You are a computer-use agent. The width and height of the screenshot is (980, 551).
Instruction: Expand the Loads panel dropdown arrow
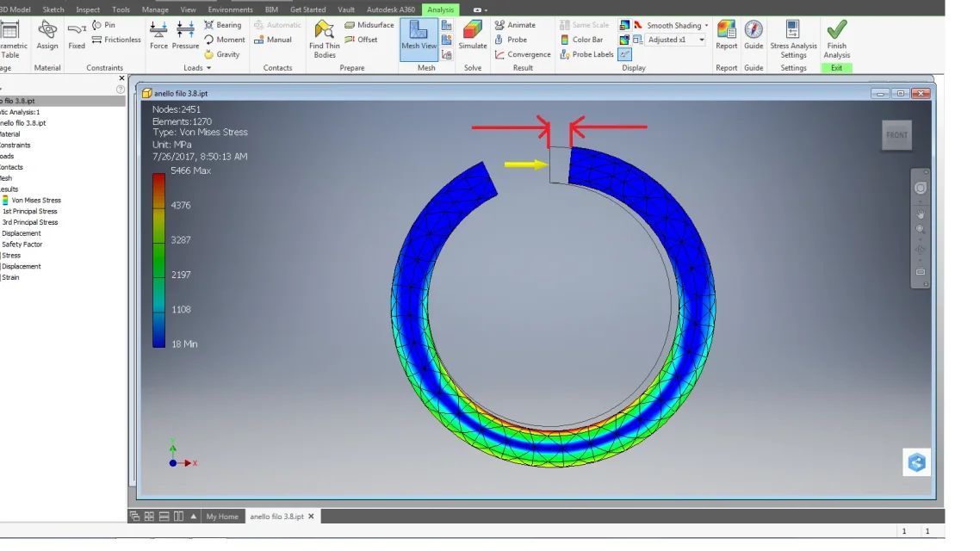pyautogui.click(x=208, y=68)
